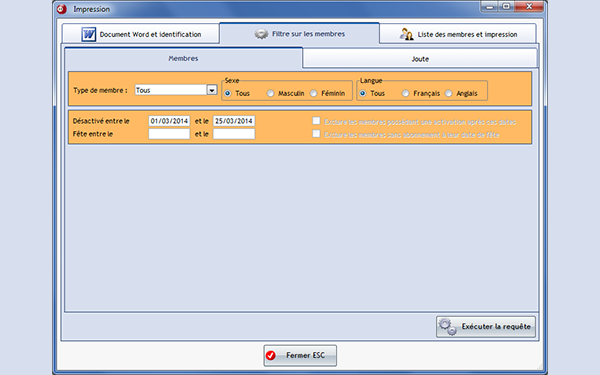Click the gears icon on Exécuter la requête
The width and height of the screenshot is (600, 375).
pos(447,327)
